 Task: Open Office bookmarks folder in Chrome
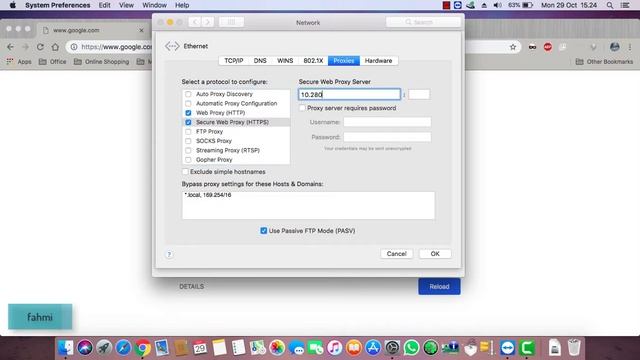coord(52,62)
